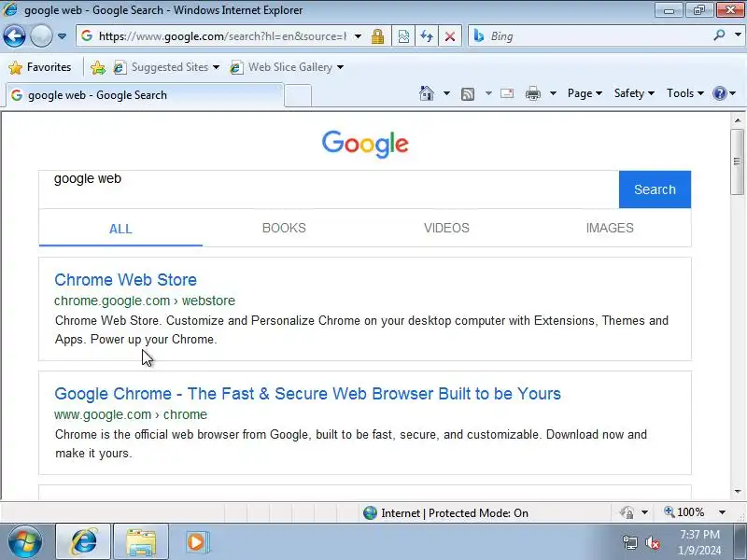Image resolution: width=747 pixels, height=560 pixels.
Task: Click the network tray icon
Action: tap(629, 542)
